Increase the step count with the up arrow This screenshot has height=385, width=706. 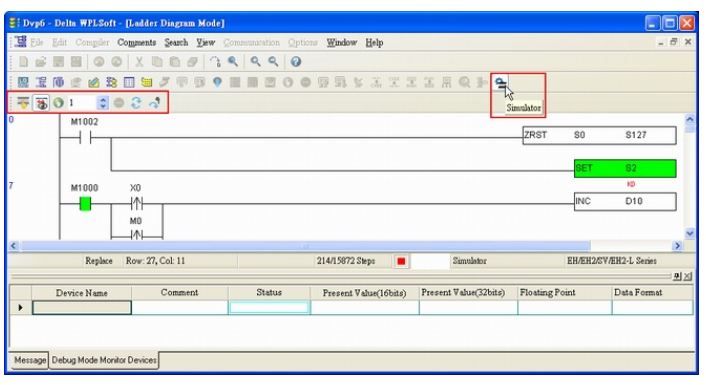pyautogui.click(x=103, y=100)
